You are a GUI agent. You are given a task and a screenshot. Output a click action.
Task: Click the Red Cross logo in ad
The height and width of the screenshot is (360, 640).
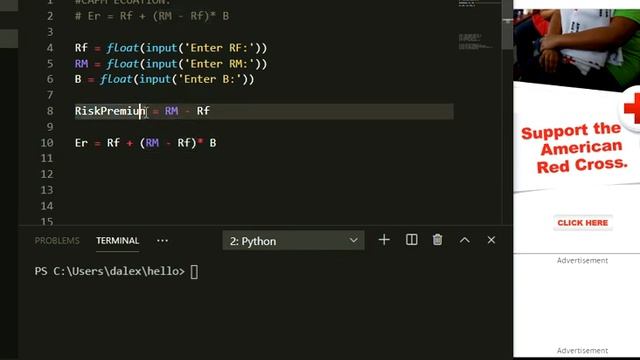pyautogui.click(x=631, y=109)
